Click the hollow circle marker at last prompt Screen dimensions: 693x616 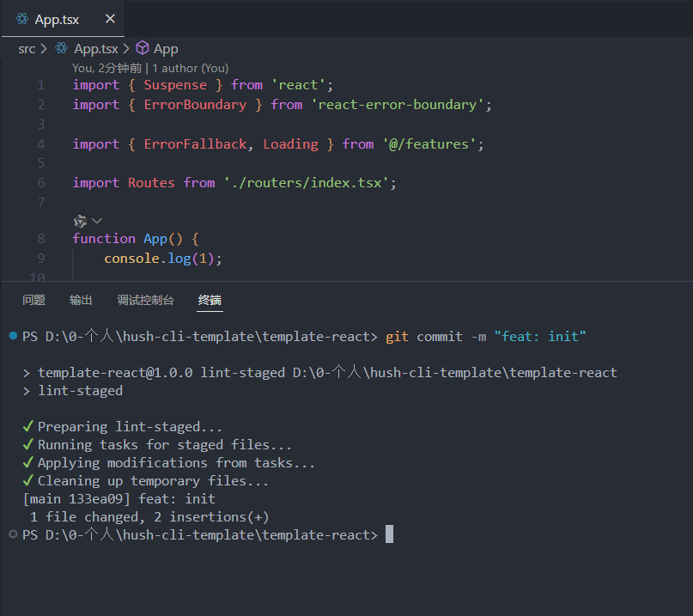[13, 534]
